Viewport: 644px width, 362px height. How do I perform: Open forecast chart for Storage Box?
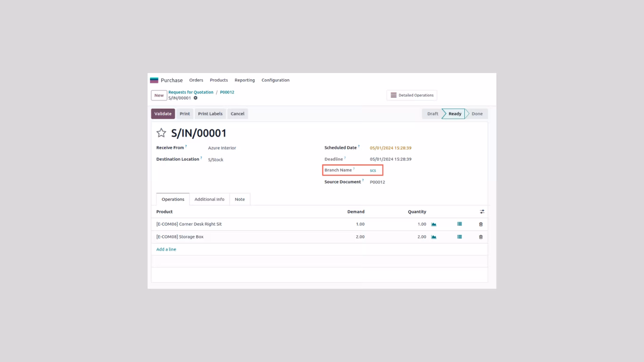click(434, 237)
